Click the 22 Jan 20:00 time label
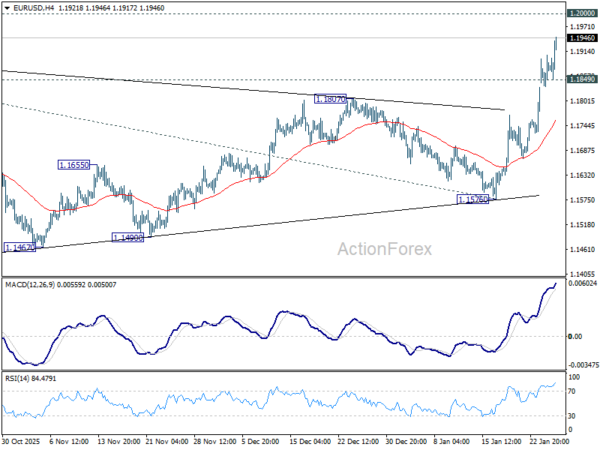 tap(549, 441)
